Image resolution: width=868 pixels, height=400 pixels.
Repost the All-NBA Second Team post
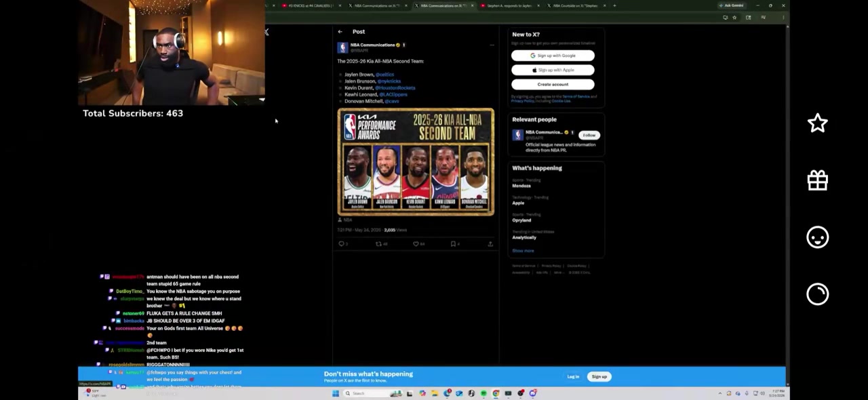point(379,244)
